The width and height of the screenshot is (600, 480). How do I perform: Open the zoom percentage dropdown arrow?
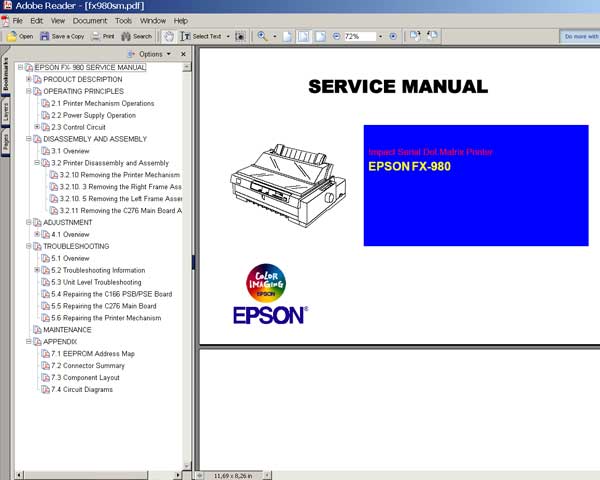coord(380,36)
